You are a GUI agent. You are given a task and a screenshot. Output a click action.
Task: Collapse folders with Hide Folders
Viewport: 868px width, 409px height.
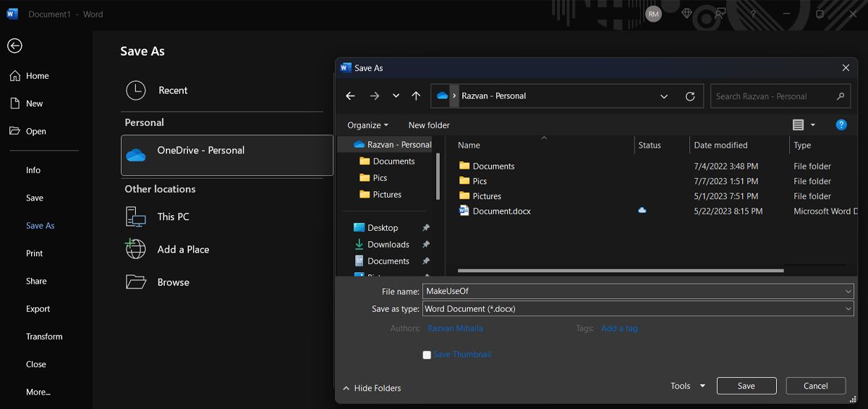click(372, 388)
